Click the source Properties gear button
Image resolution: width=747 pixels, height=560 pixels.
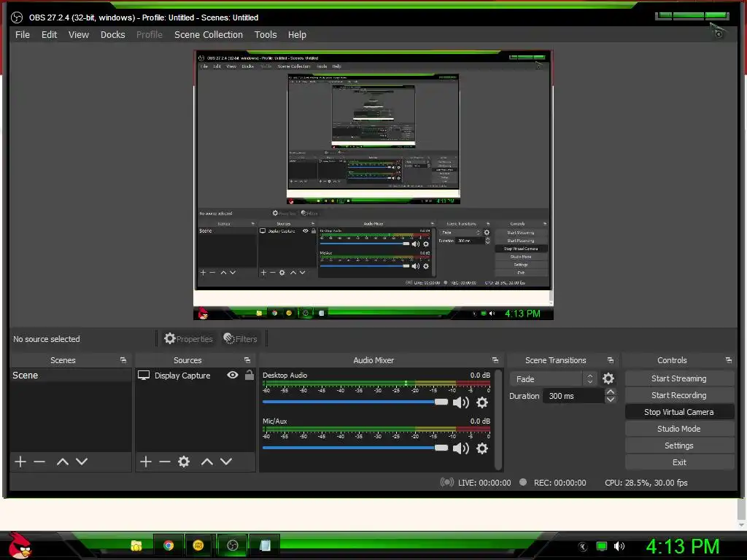(x=189, y=338)
